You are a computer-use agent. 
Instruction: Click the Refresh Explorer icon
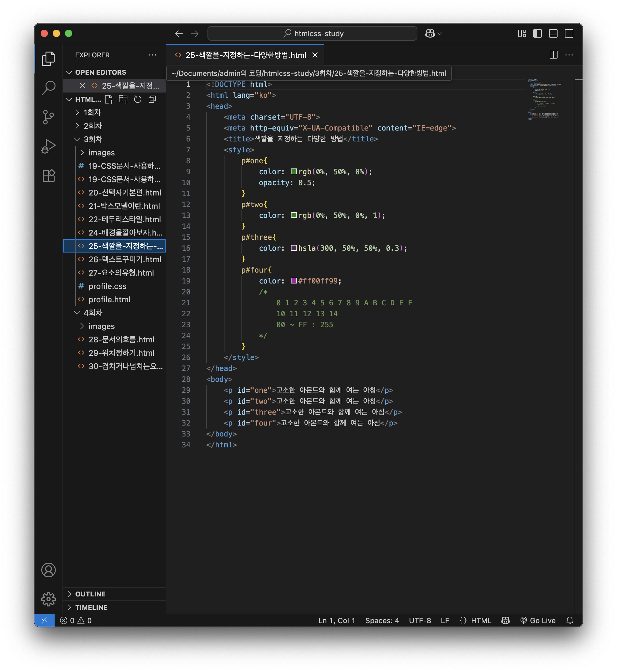(137, 99)
